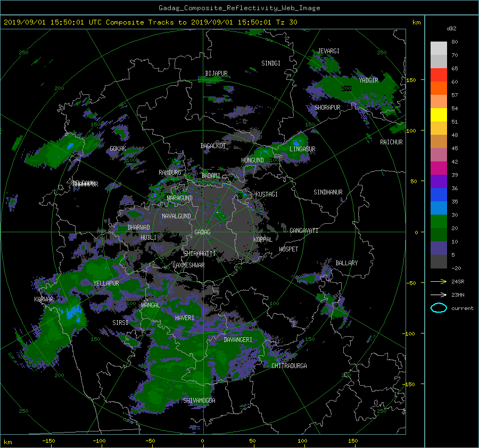Click the YELLAPUR city label
The image size is (479, 448).
point(106,283)
